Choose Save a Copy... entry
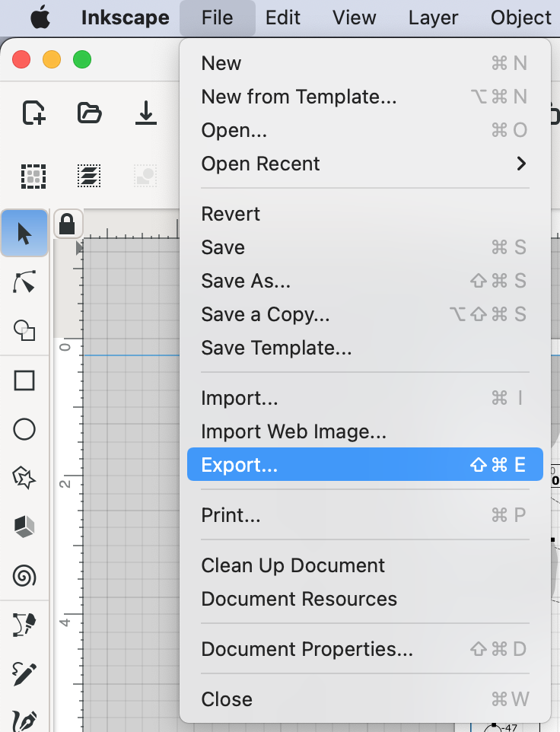This screenshot has height=732, width=560. (365, 315)
